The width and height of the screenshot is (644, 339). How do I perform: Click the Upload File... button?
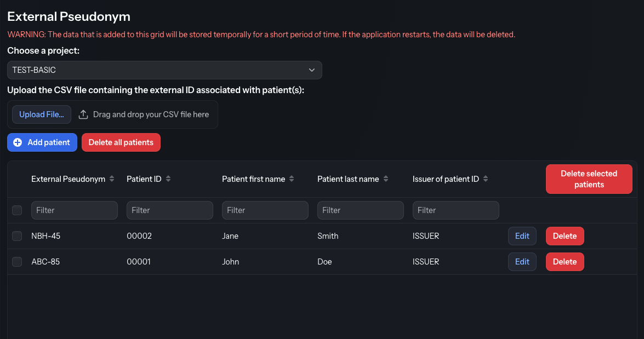point(42,114)
